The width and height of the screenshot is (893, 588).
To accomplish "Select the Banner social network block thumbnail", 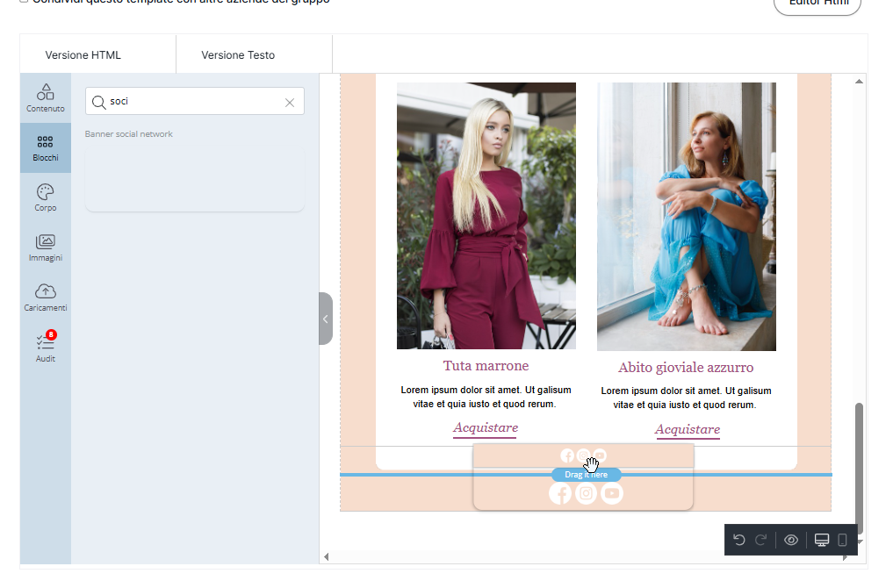I will pyautogui.click(x=195, y=178).
